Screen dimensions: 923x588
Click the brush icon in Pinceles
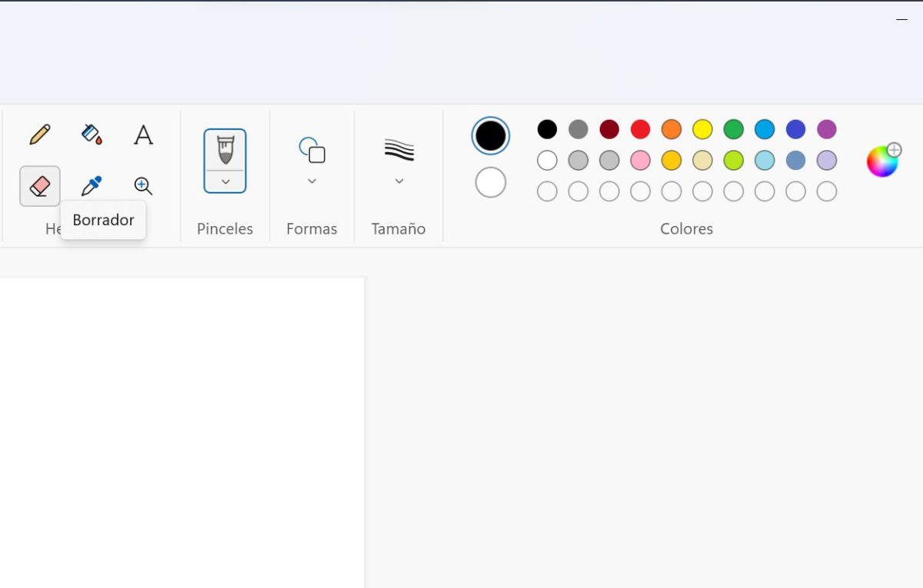tap(225, 150)
